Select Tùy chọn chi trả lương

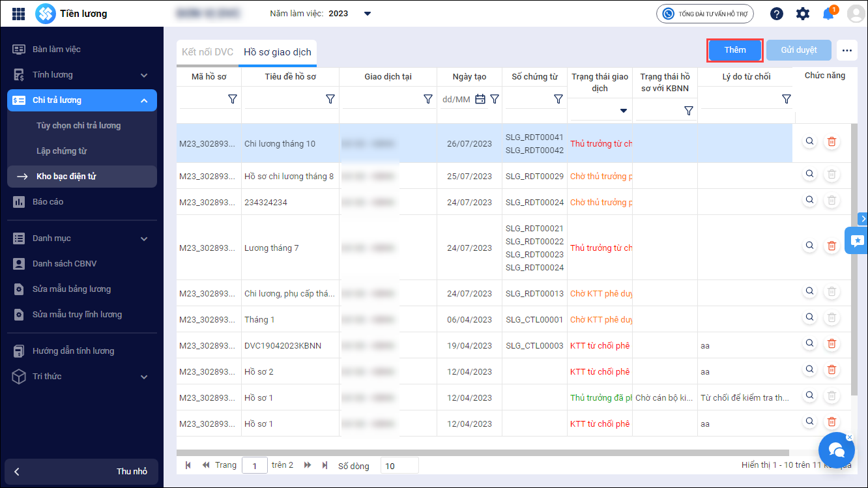(79, 126)
